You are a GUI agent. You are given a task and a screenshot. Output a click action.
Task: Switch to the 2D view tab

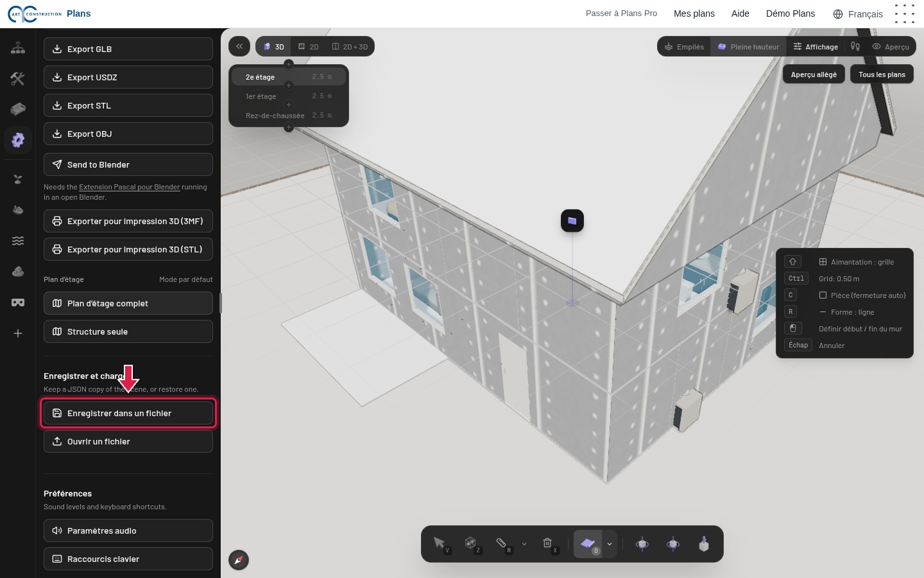pyautogui.click(x=309, y=46)
